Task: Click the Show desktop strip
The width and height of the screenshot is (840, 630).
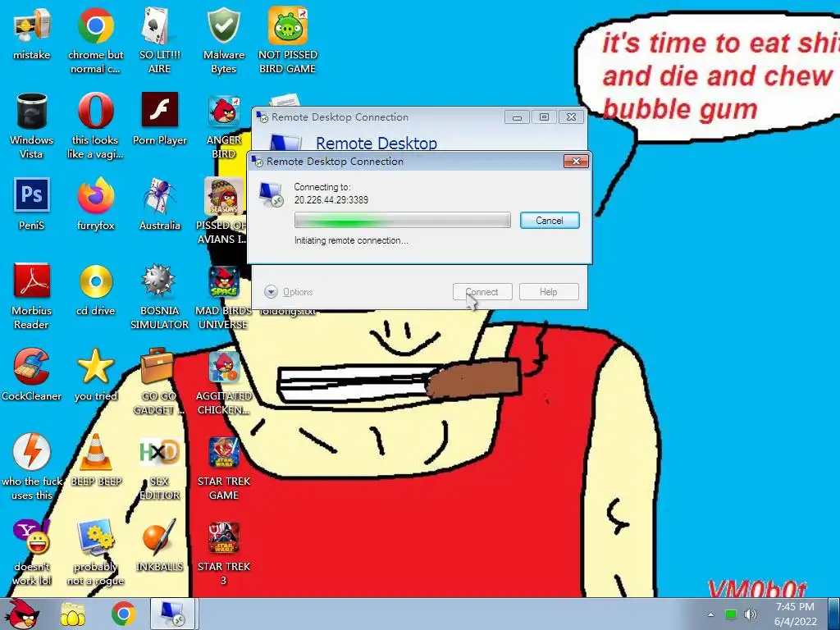Action: coord(834,614)
